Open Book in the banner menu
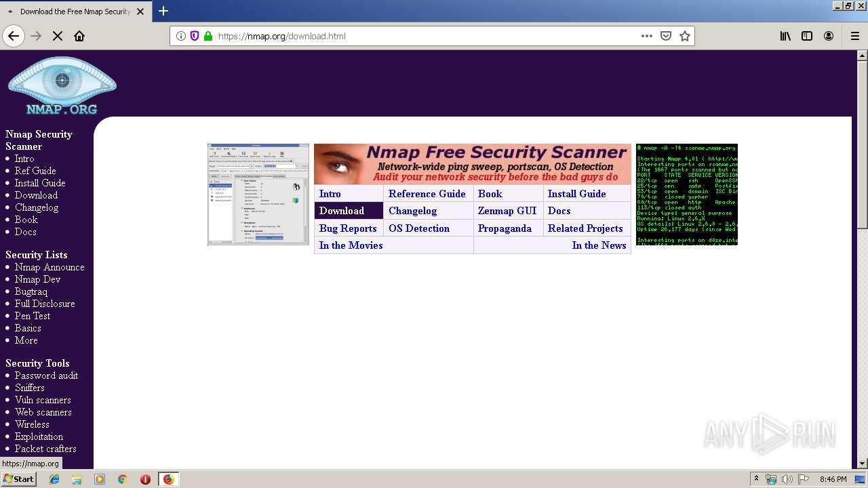 coord(490,194)
